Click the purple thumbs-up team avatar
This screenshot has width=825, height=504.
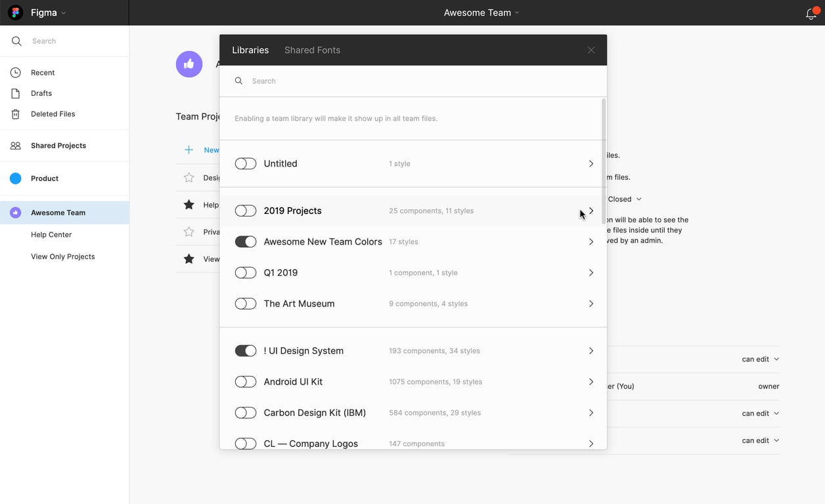[x=189, y=64]
